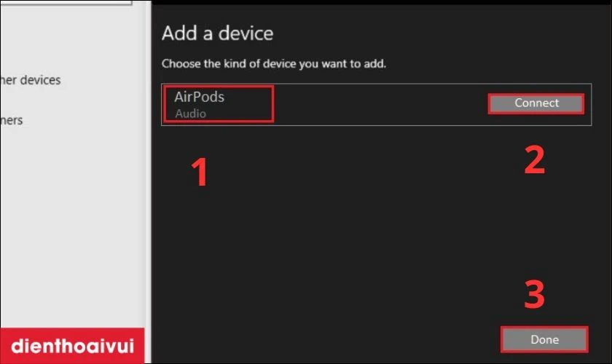Click the Choose the kind of device text

click(274, 63)
